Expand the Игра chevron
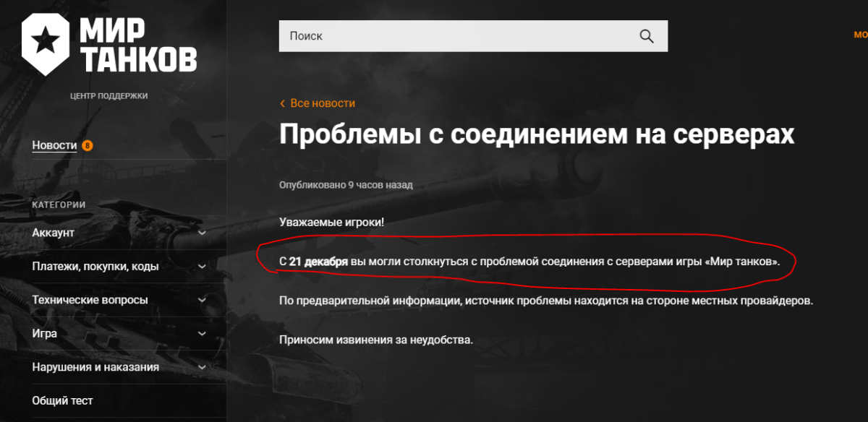Image resolution: width=868 pixels, height=422 pixels. pyautogui.click(x=202, y=334)
